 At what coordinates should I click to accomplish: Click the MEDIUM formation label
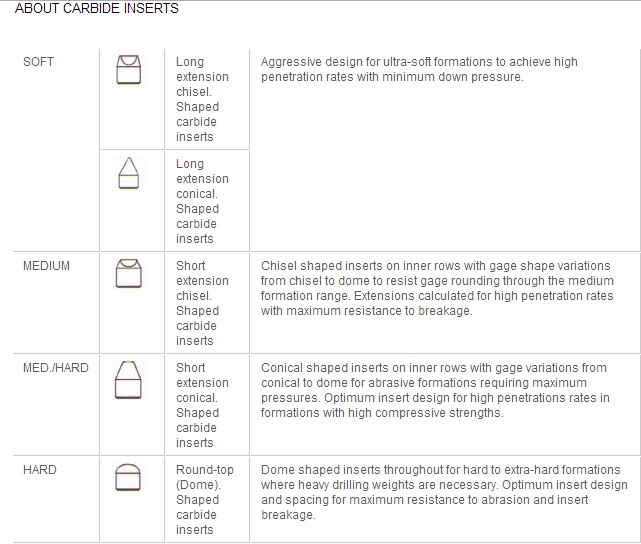click(46, 266)
